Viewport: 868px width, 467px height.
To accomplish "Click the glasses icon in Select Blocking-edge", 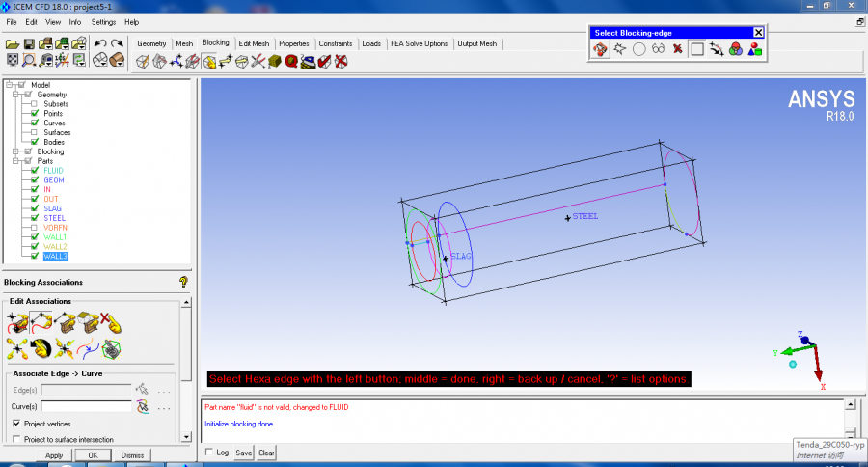I will tap(658, 49).
